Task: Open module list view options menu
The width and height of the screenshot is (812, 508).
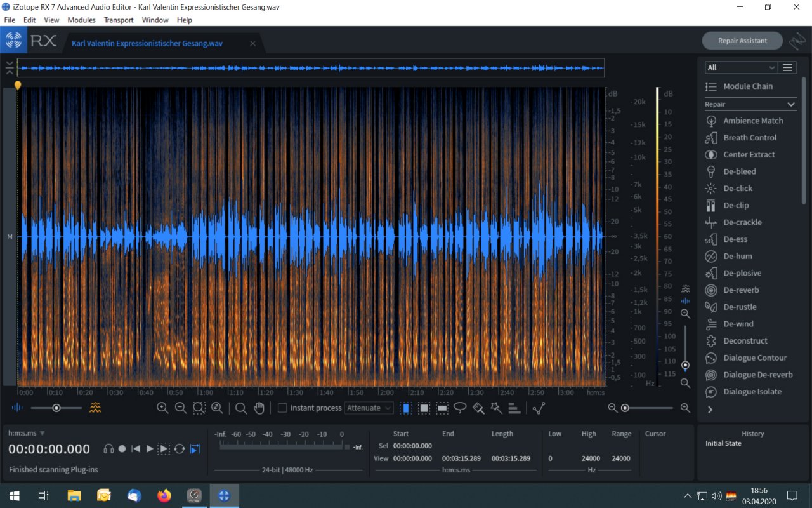Action: 788,67
